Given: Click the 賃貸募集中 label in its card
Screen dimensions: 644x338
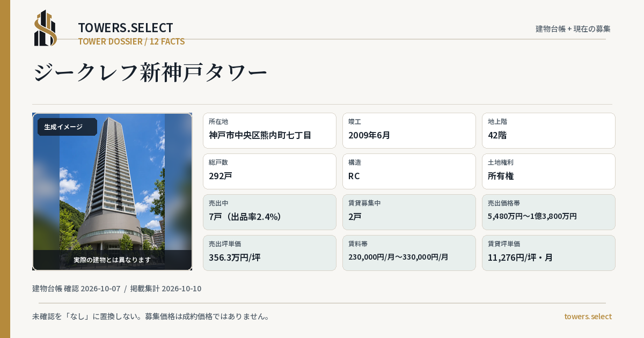Looking at the screenshot, I should 364,203.
